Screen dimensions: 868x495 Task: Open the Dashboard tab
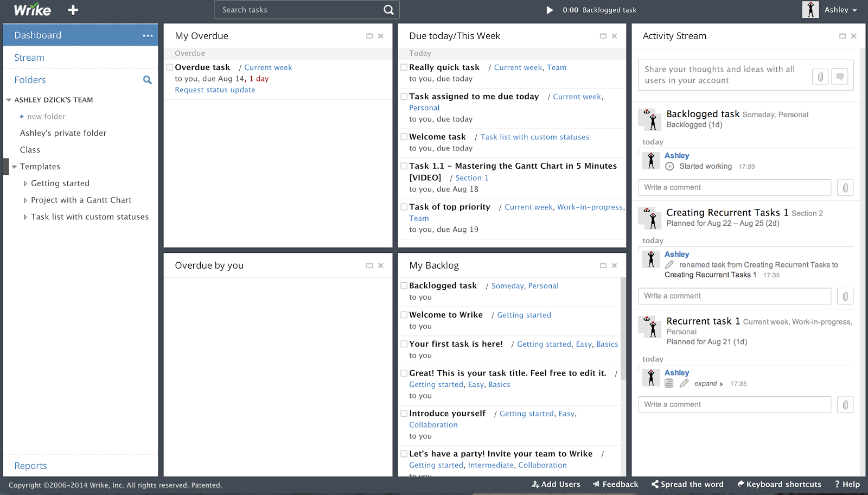click(x=80, y=35)
